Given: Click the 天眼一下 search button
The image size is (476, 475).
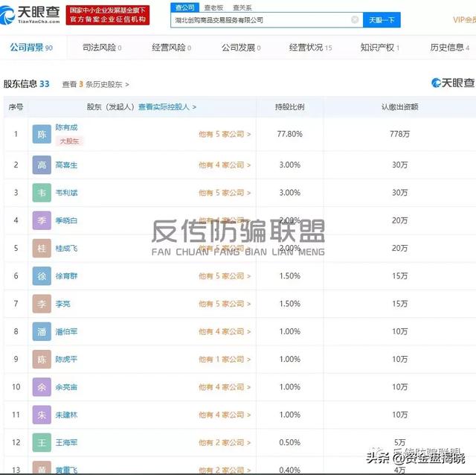Looking at the screenshot, I should point(382,20).
